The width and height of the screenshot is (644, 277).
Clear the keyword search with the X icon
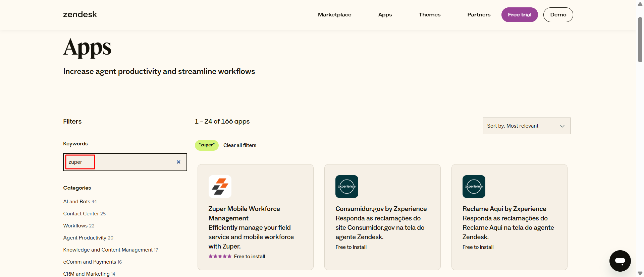pyautogui.click(x=178, y=162)
